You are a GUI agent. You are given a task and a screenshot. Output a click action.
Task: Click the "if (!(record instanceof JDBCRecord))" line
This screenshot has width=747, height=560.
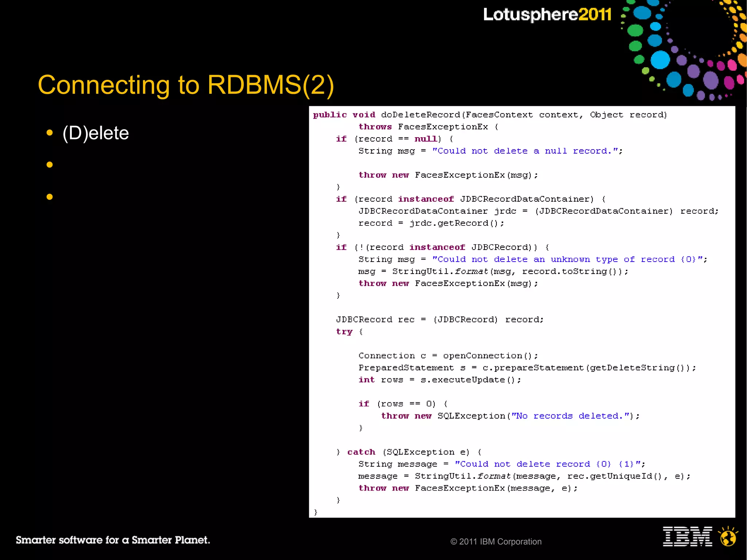(442, 247)
